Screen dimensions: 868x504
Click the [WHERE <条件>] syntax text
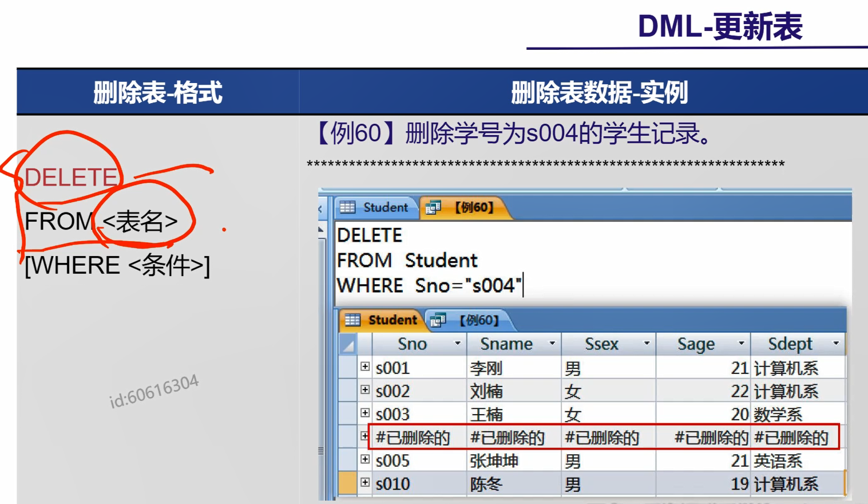tap(117, 265)
